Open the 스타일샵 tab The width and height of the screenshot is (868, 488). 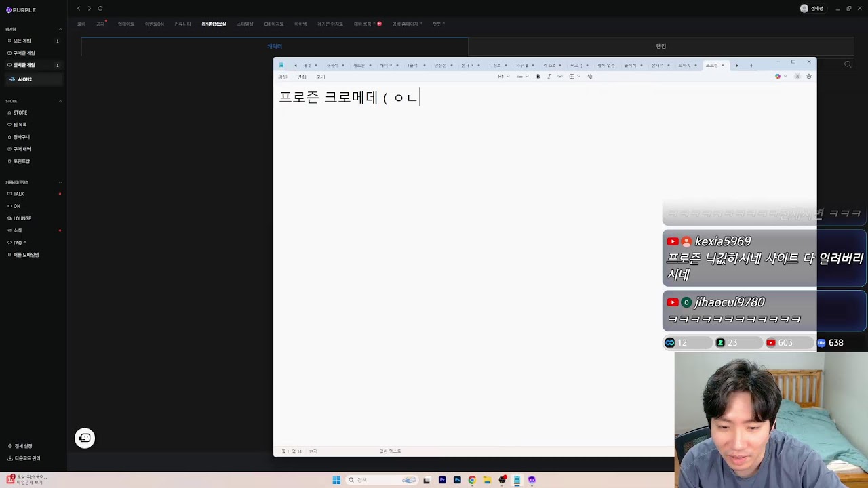tap(245, 24)
